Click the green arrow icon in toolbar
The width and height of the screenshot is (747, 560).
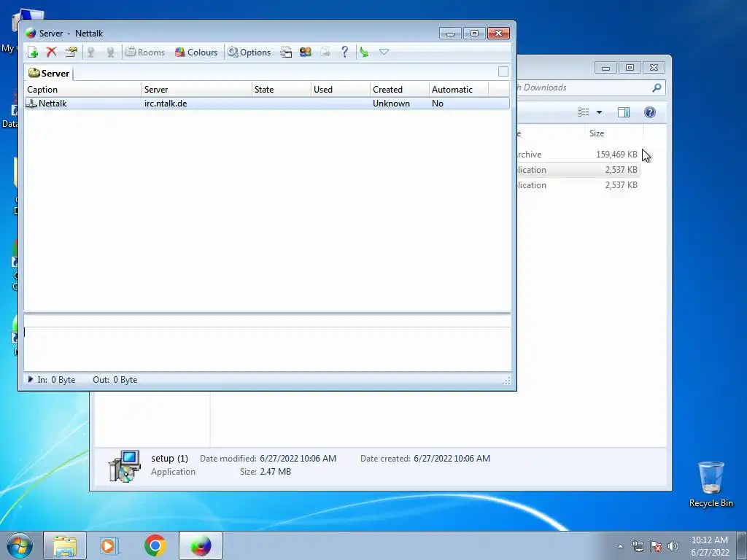365,52
